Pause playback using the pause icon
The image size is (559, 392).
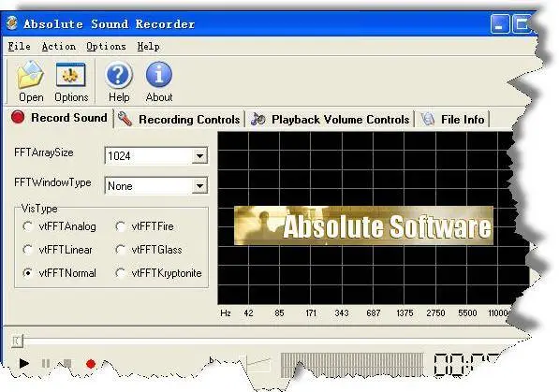coord(46,364)
